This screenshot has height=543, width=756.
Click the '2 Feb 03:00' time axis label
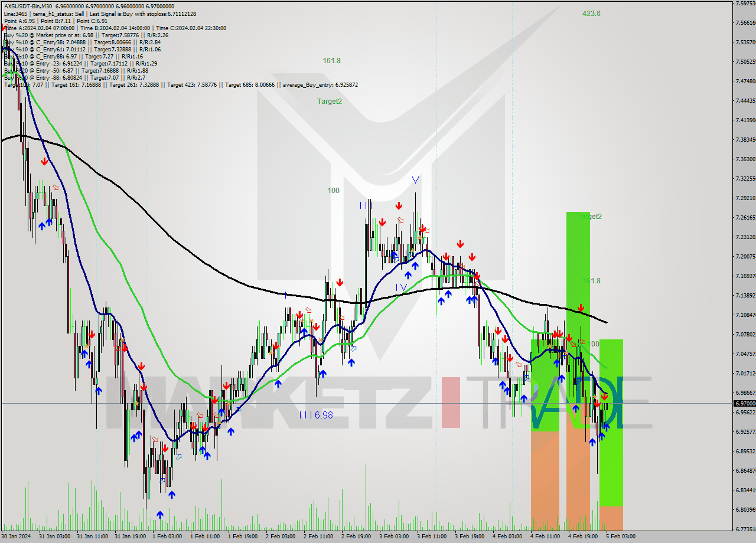[281, 537]
